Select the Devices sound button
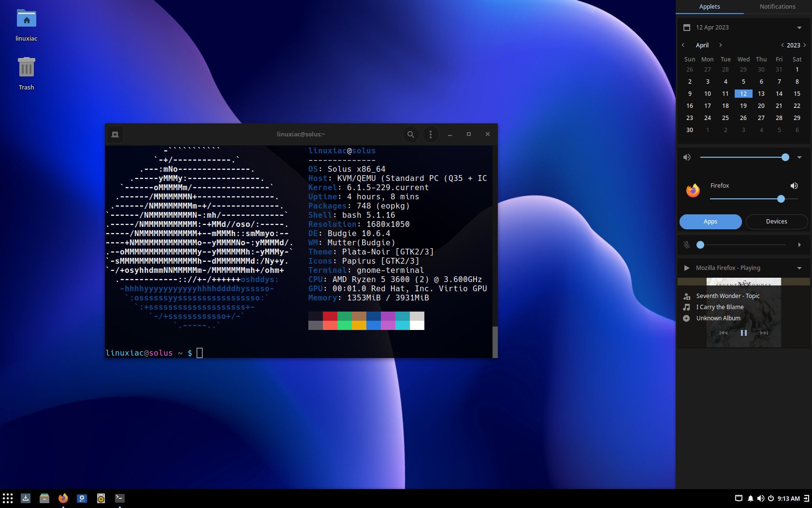This screenshot has width=812, height=508. tap(777, 222)
